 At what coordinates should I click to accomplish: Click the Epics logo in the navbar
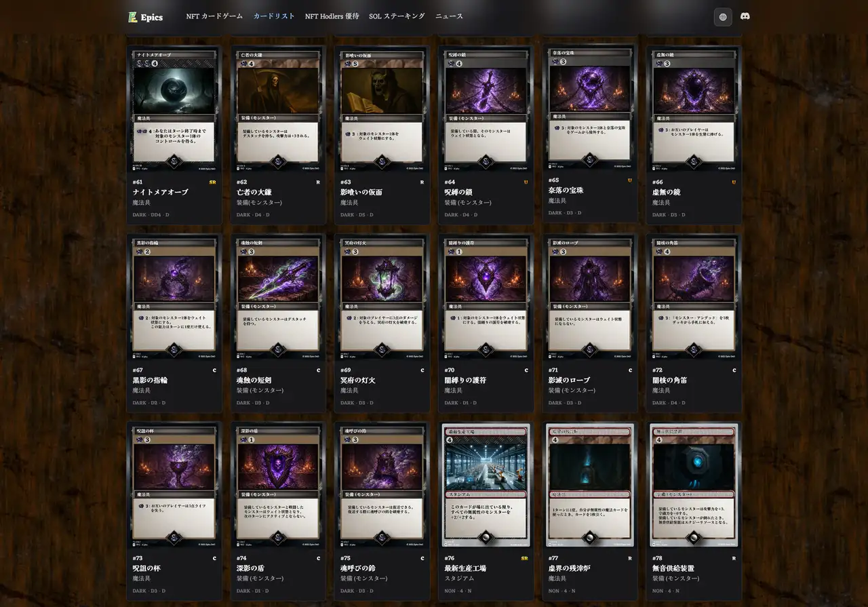145,17
